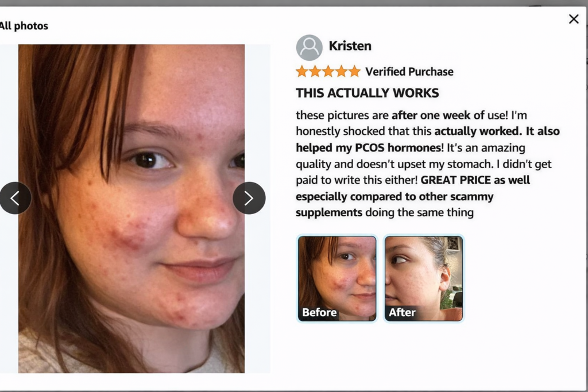Click the after one week of phrase
Screen dimensions: 588x392
tap(438, 115)
